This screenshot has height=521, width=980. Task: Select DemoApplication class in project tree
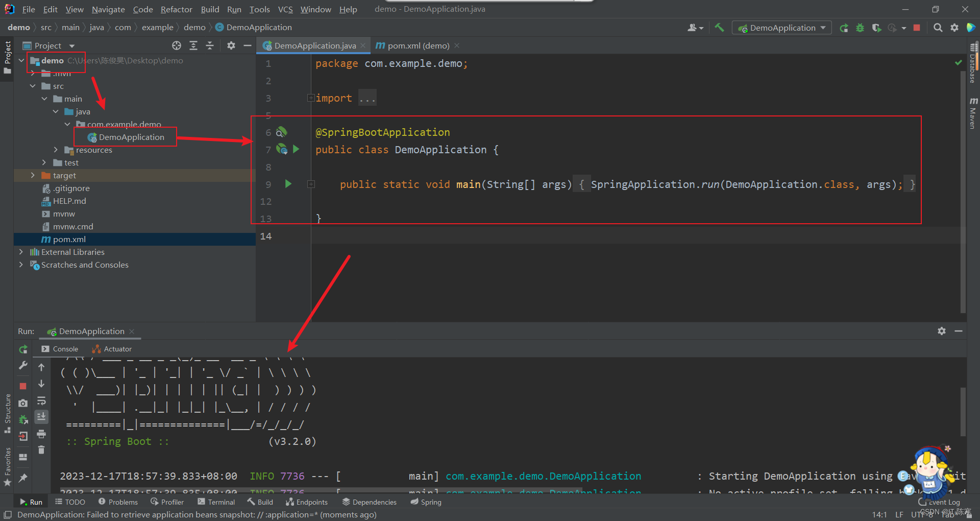(126, 137)
